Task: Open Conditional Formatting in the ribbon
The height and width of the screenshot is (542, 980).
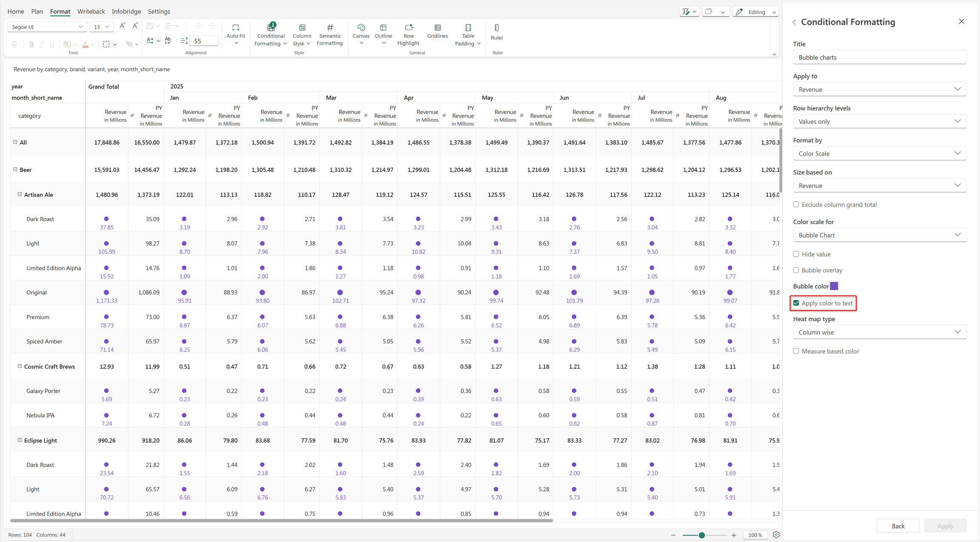Action: click(271, 34)
